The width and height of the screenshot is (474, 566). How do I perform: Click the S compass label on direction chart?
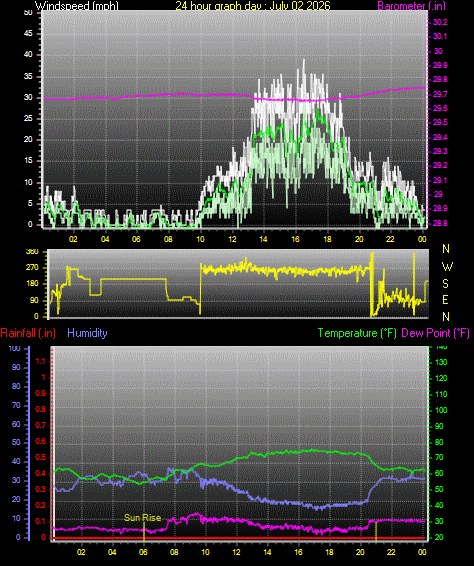pos(445,284)
